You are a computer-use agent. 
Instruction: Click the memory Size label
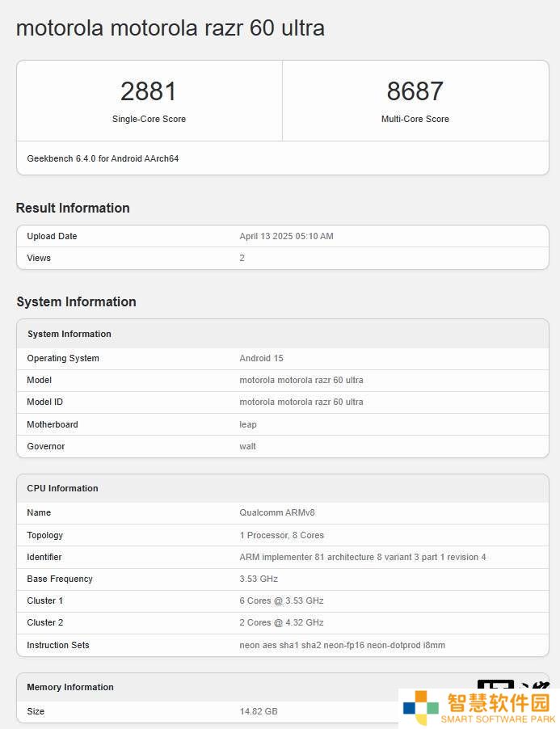(x=36, y=711)
